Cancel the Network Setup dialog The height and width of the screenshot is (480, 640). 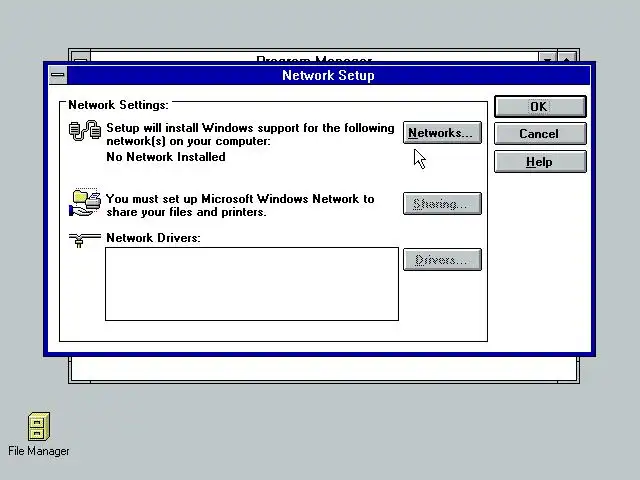[x=540, y=134]
